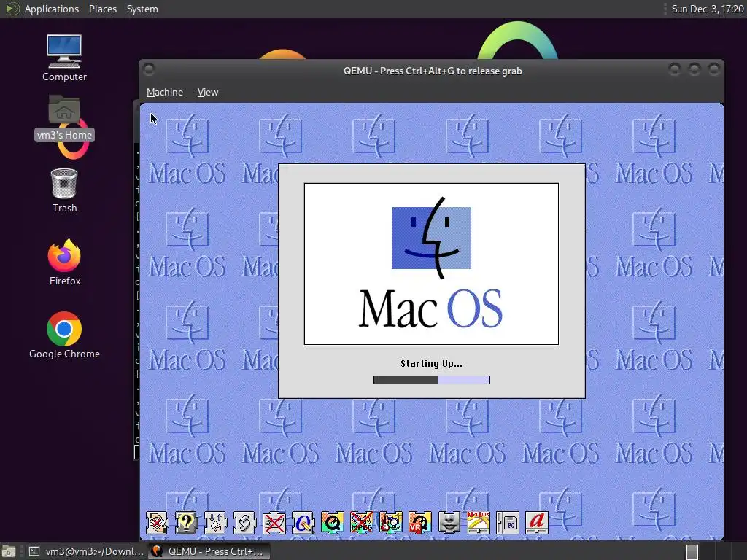Click the clock showing Sun Dec 3, 17:20
This screenshot has height=560, width=747.
[707, 9]
